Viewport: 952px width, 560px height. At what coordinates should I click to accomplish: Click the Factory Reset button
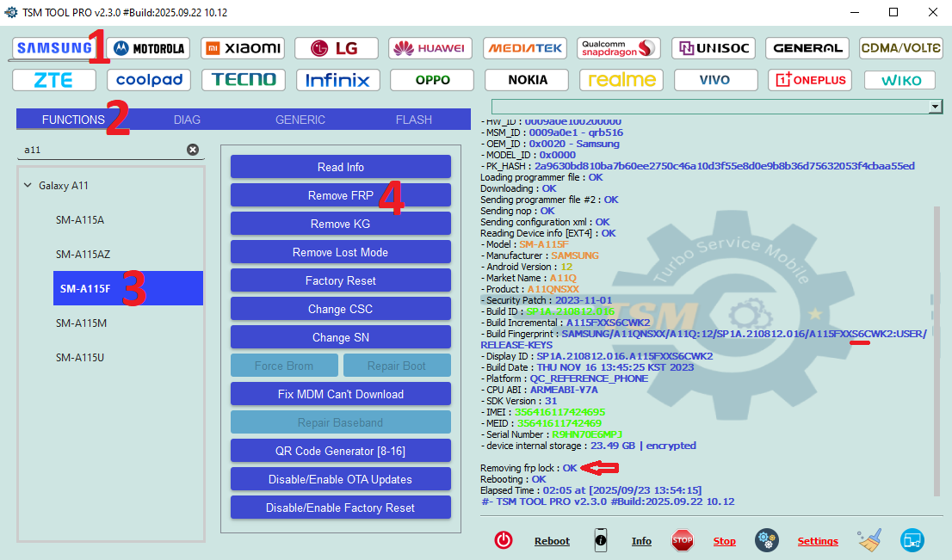[x=340, y=280]
